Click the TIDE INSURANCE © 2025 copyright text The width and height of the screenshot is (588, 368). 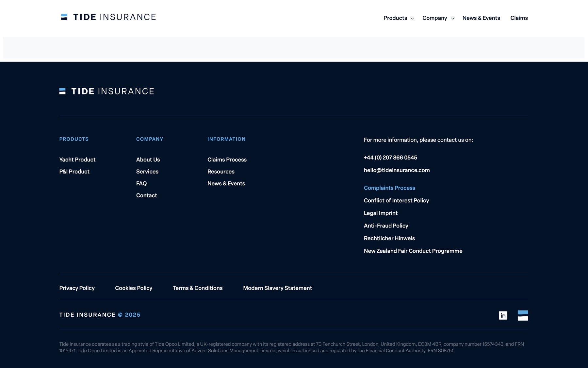(100, 315)
